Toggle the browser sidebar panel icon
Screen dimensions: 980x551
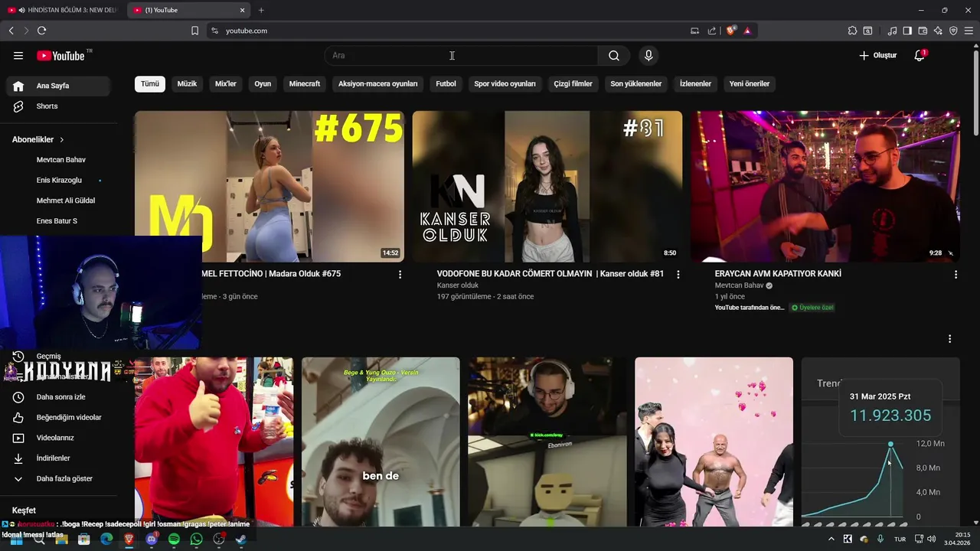point(907,31)
